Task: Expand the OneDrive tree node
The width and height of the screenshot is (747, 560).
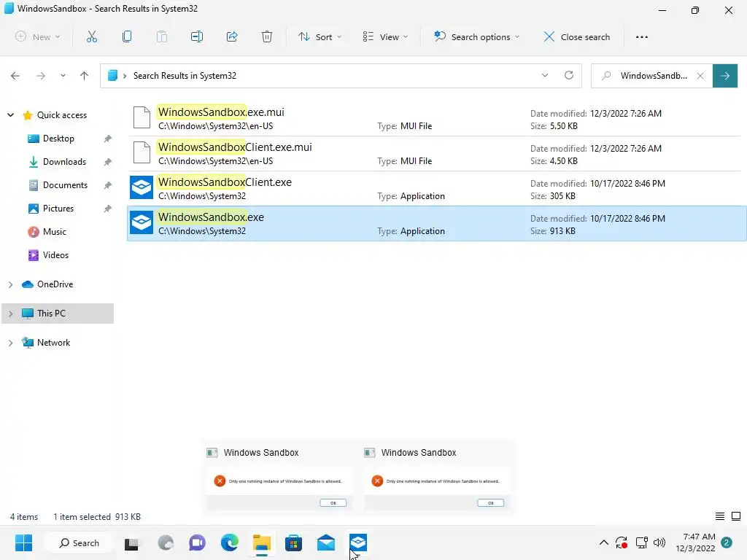Action: [10, 284]
